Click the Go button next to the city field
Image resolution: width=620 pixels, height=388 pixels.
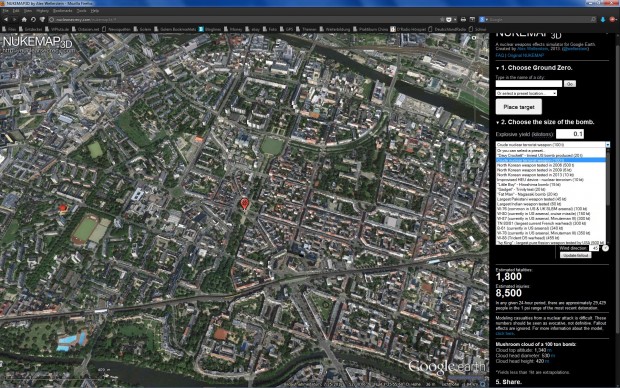point(570,84)
